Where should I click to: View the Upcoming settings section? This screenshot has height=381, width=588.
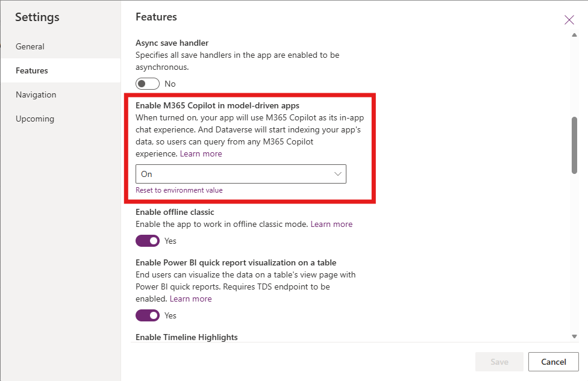[x=34, y=119]
